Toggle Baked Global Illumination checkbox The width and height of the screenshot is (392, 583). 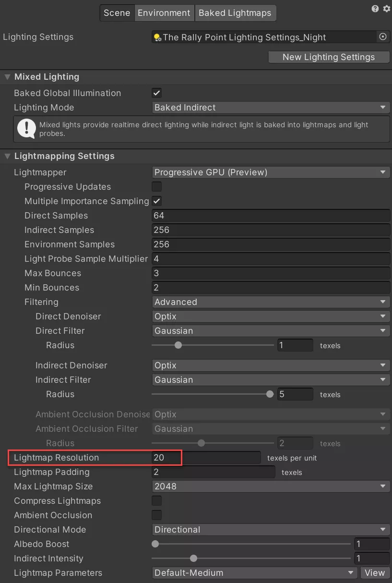pyautogui.click(x=156, y=93)
